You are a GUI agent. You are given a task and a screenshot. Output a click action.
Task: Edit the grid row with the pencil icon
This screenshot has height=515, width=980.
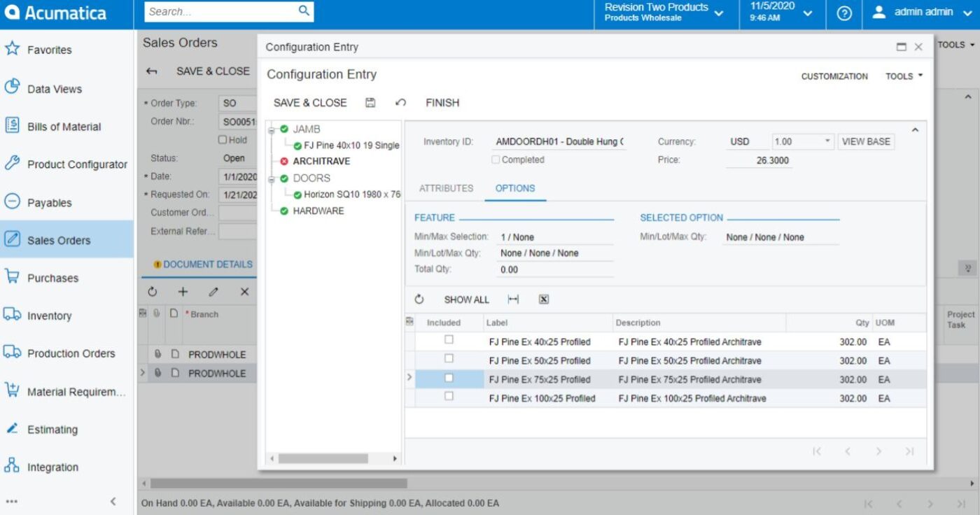212,291
